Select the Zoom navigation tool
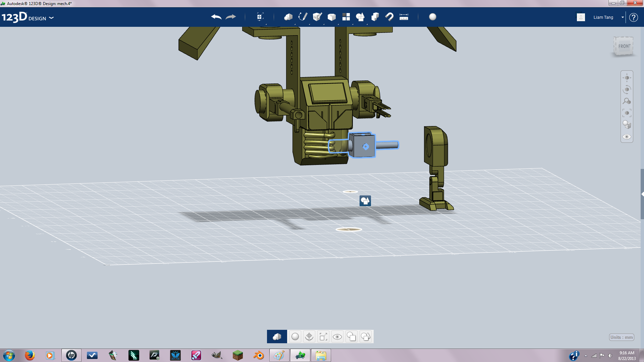Screen dimensions: 644x362 click(627, 101)
